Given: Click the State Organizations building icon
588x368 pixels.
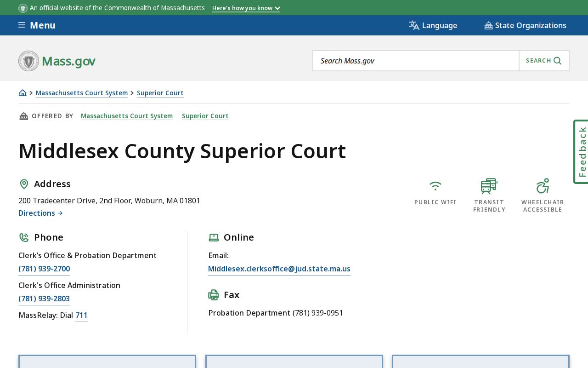Looking at the screenshot, I should [x=488, y=25].
